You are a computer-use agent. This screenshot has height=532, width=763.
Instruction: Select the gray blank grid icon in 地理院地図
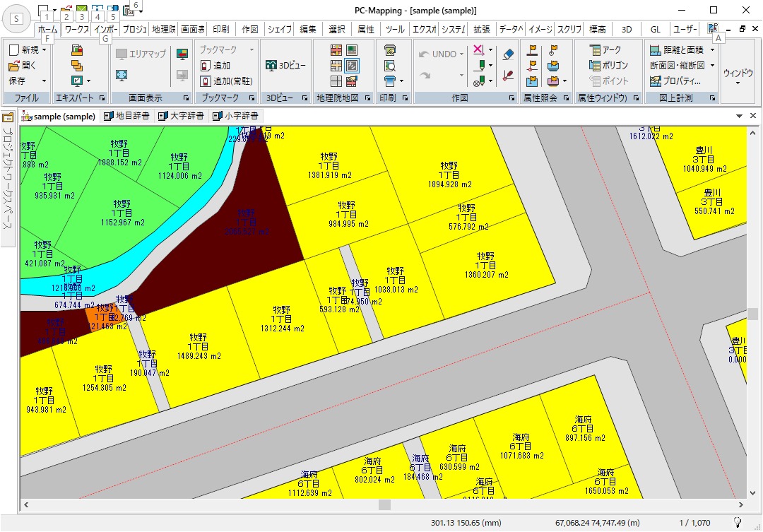pyautogui.click(x=336, y=81)
